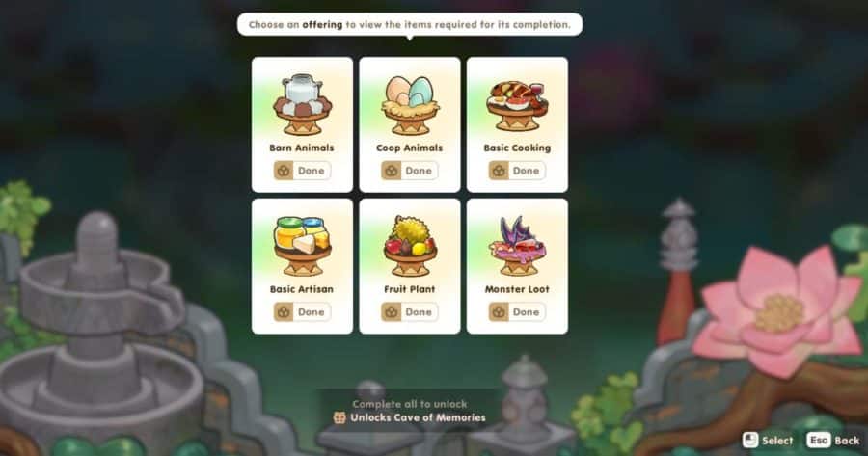Click the Choose an offering tooltip bubble
This screenshot has width=868, height=456.
coord(410,25)
